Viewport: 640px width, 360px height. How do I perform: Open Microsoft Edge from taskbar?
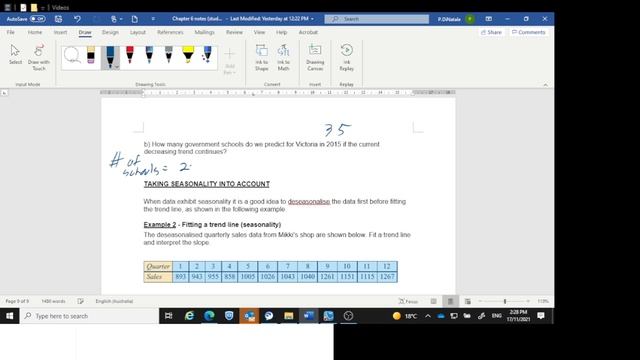point(209,316)
